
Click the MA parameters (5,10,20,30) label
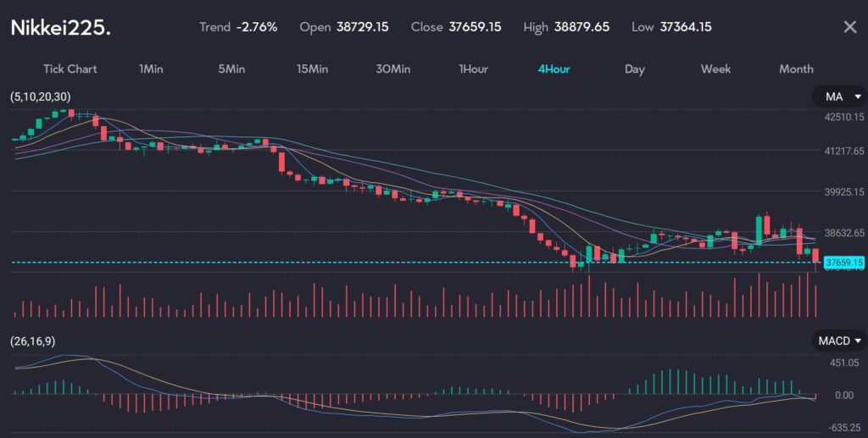coord(41,97)
